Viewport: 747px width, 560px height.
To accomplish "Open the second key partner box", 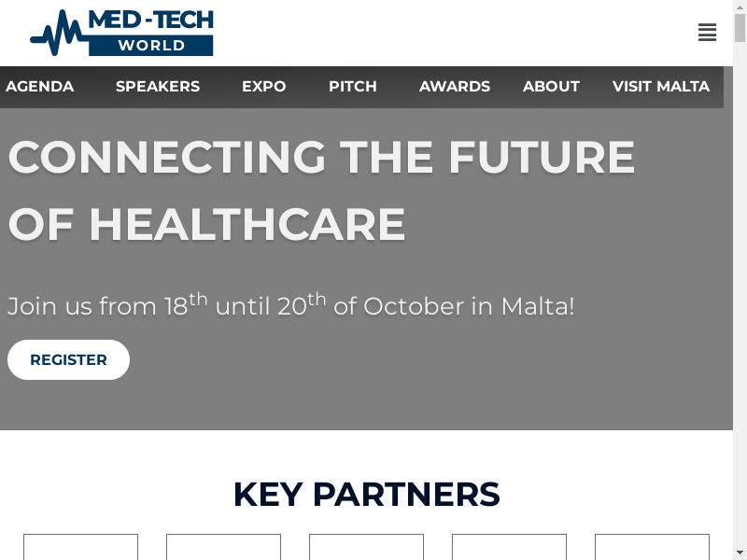I will point(223,547).
